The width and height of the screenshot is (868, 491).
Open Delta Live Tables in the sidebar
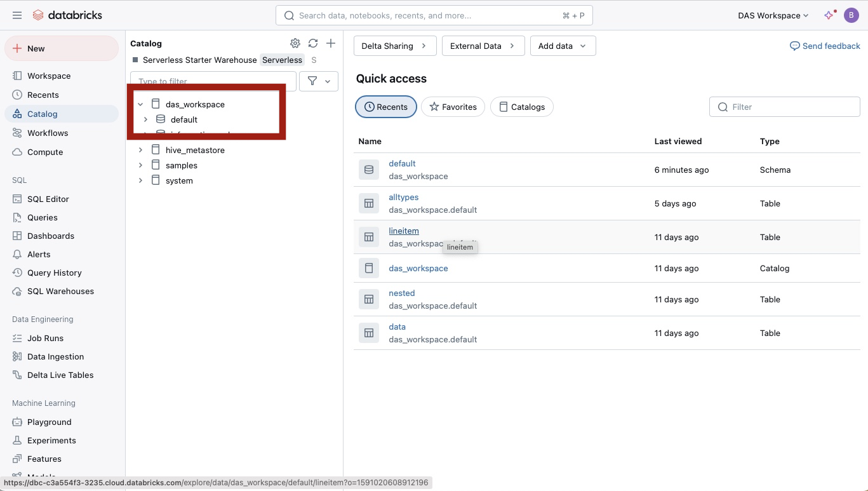(62, 375)
